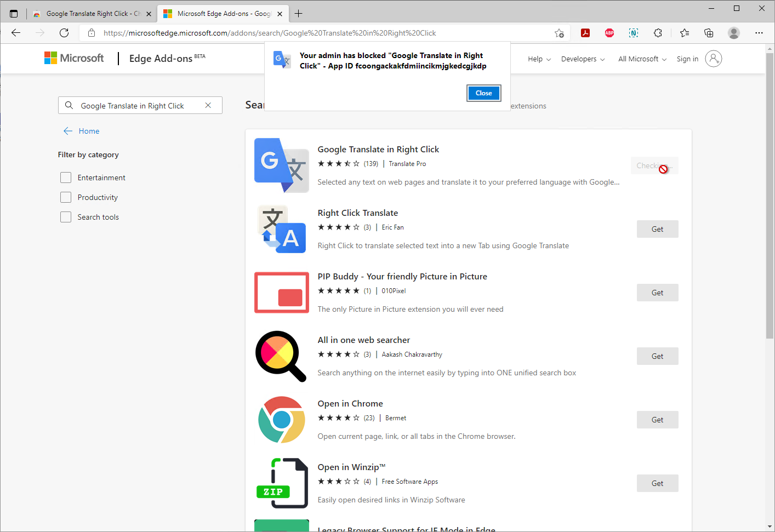Image resolution: width=775 pixels, height=532 pixels.
Task: Clear the add-ons search box text
Action: pos(208,106)
